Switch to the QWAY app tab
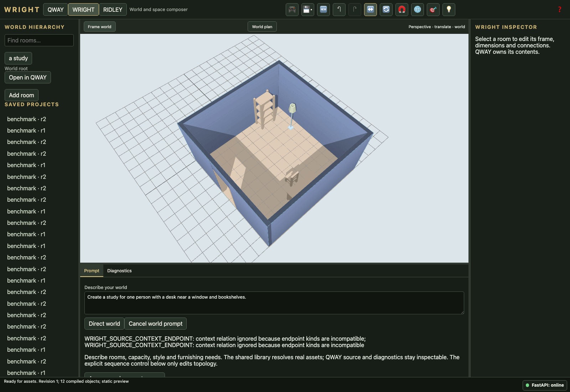 (x=56, y=10)
